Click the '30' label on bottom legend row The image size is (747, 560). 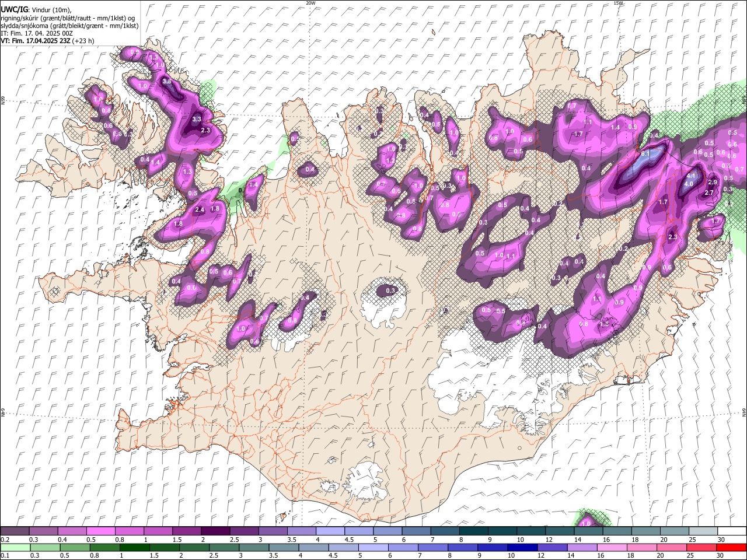coord(720,555)
